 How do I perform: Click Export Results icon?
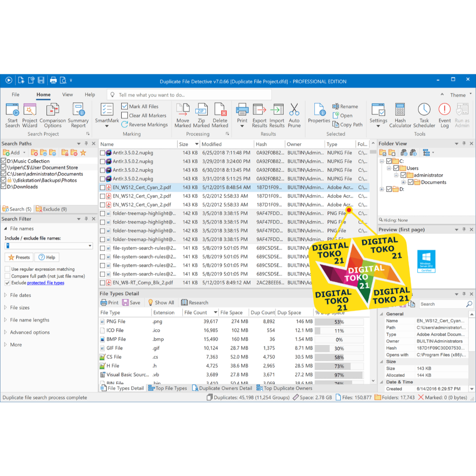[259, 110]
